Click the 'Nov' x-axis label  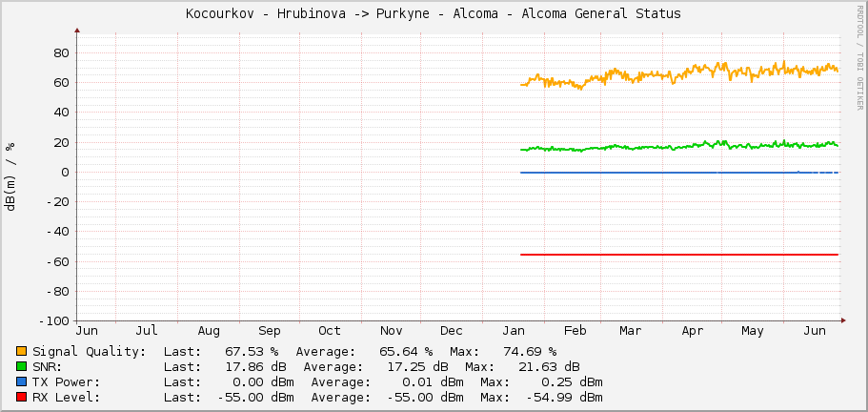tap(392, 331)
